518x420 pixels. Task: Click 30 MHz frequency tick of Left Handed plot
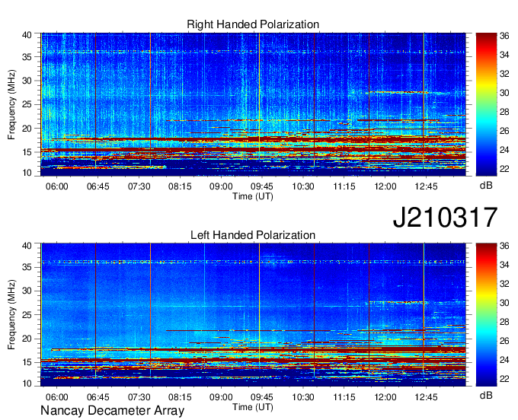[27, 291]
